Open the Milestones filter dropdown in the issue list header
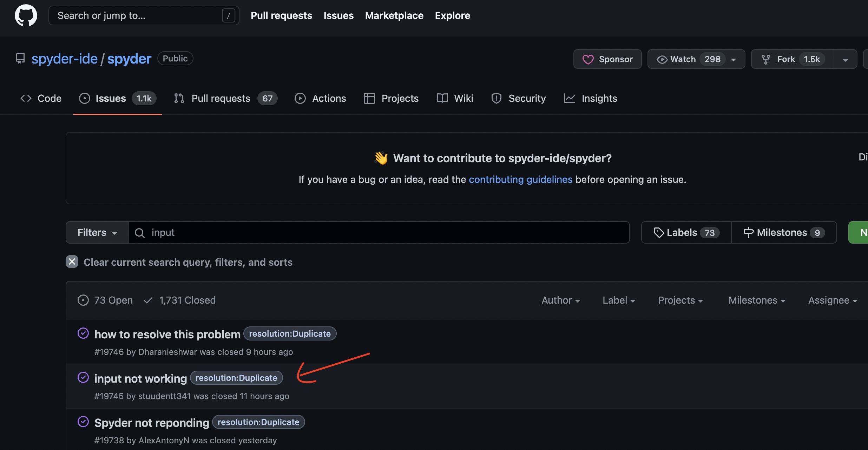 point(757,300)
